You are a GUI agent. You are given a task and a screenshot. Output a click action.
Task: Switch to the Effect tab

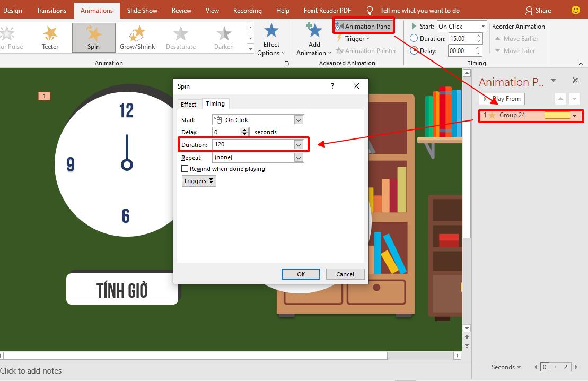pos(189,104)
